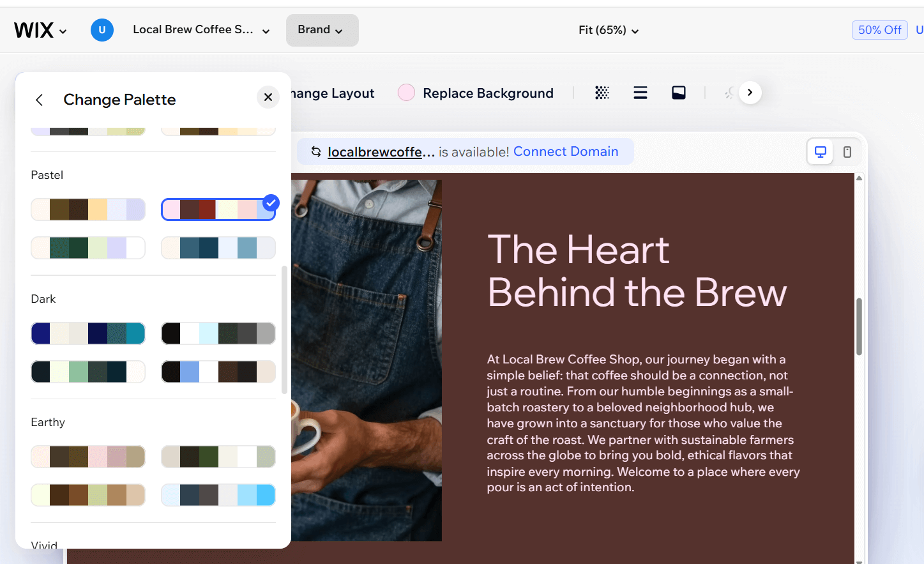
Task: Open the WIX logo dropdown
Action: click(40, 30)
